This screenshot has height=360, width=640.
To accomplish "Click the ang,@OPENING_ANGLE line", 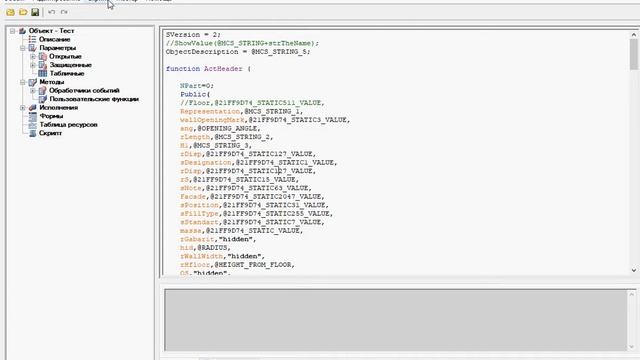I will point(220,129).
